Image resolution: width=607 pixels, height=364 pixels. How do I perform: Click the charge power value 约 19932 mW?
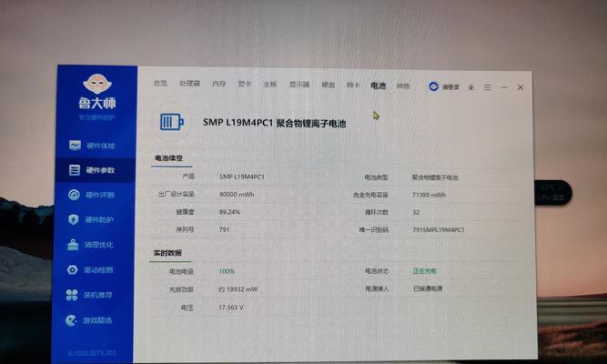[x=238, y=289]
